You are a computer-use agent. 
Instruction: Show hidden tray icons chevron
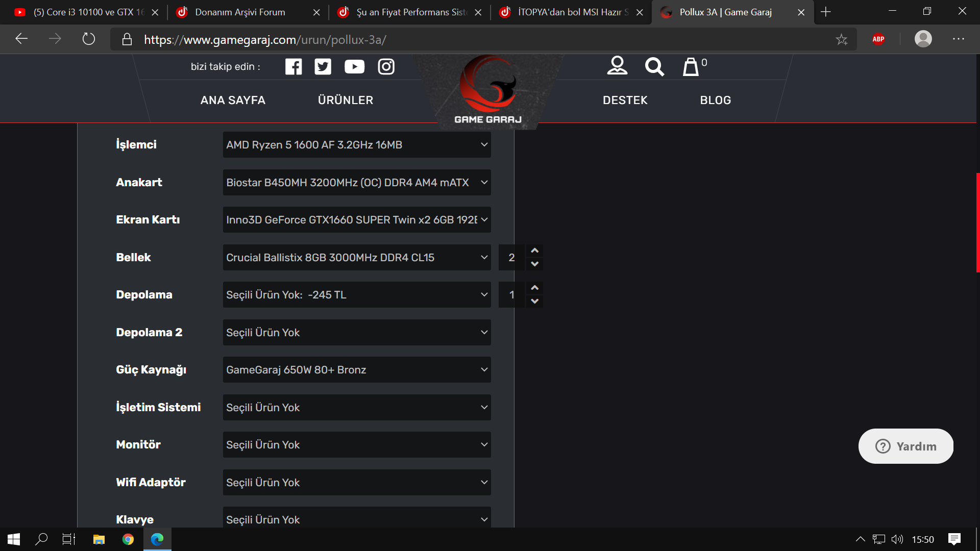[861, 539]
